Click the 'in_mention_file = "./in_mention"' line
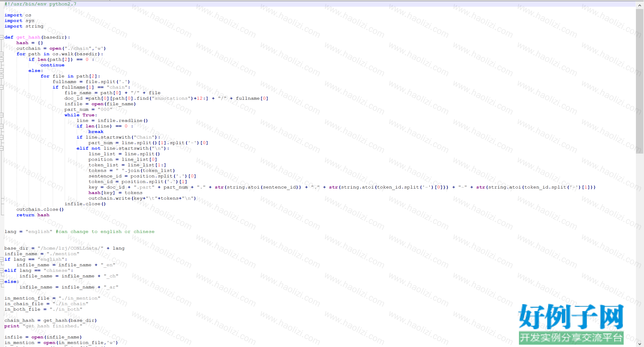 52,298
